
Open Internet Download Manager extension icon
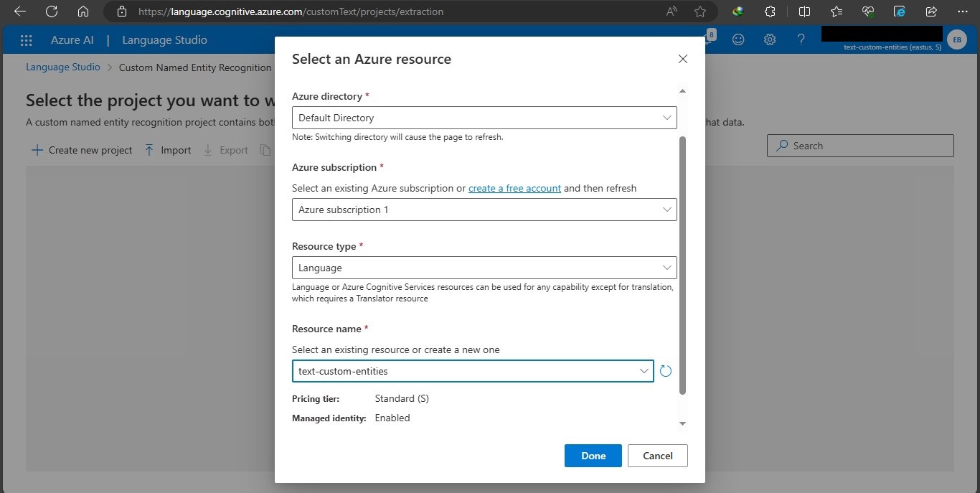tap(738, 11)
